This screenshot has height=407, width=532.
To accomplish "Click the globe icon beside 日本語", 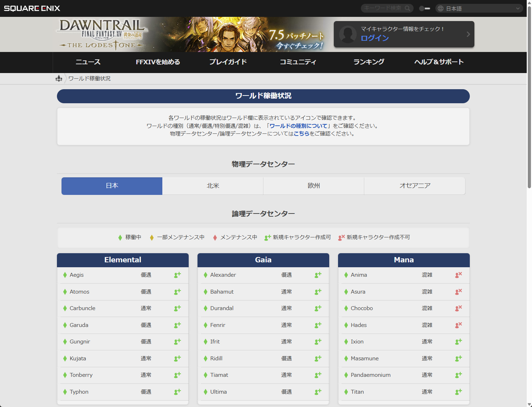I will click(441, 8).
